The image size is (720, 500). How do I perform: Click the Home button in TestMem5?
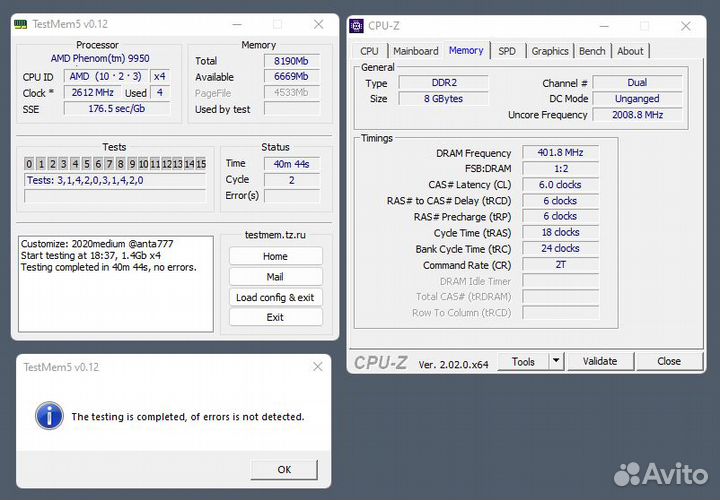(275, 256)
